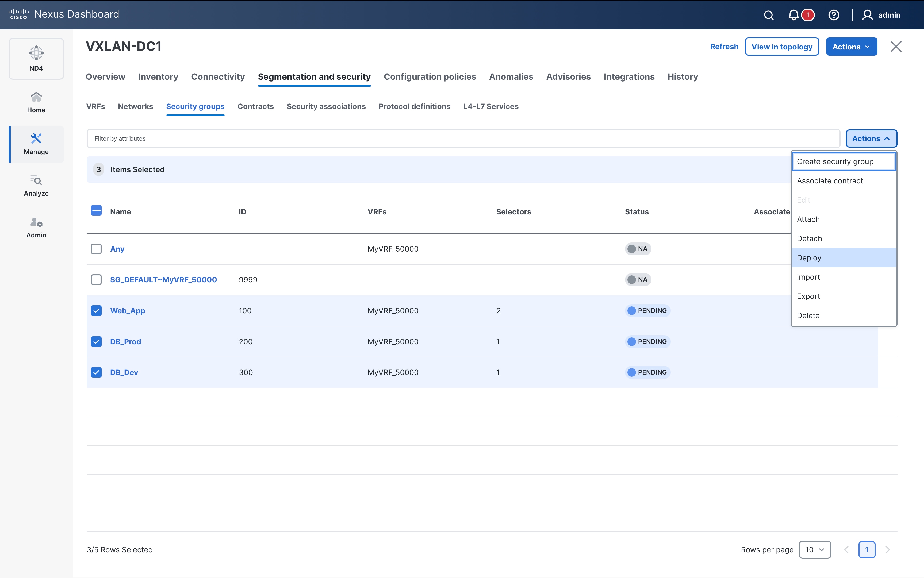Open the Web_App security group link
The width and height of the screenshot is (924, 578).
(127, 310)
